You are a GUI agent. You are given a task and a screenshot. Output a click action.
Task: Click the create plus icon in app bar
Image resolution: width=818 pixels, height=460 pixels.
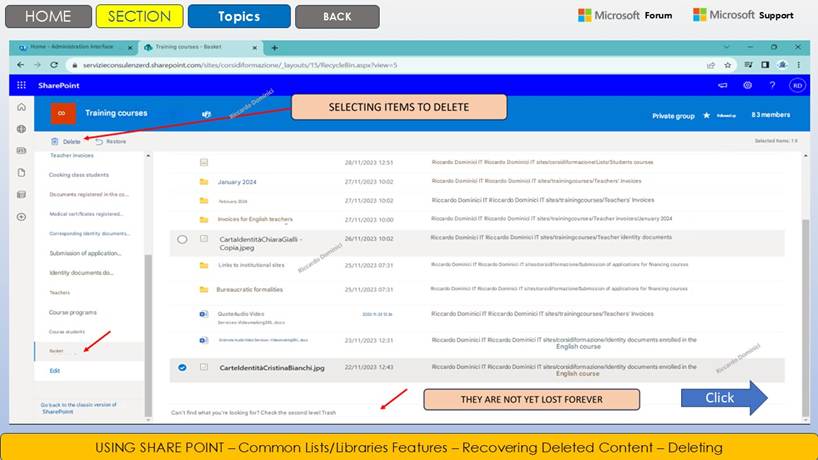21,216
